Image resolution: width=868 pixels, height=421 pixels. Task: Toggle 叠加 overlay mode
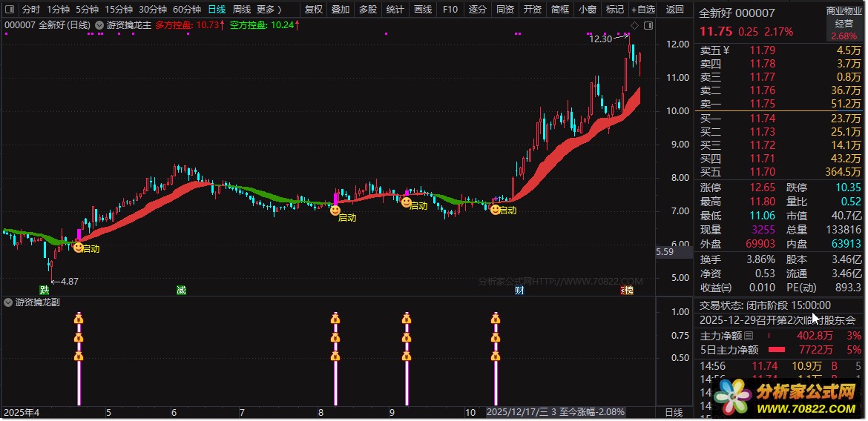[x=341, y=10]
